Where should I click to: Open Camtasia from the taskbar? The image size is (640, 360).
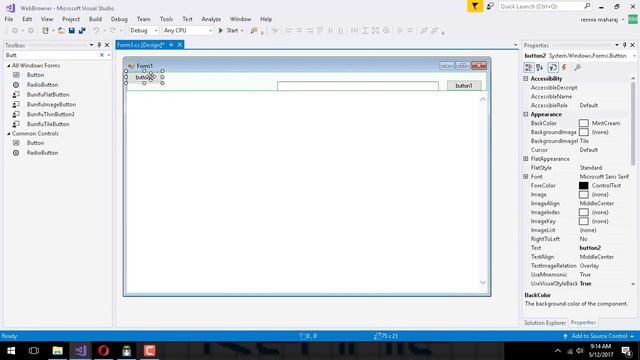[149, 351]
